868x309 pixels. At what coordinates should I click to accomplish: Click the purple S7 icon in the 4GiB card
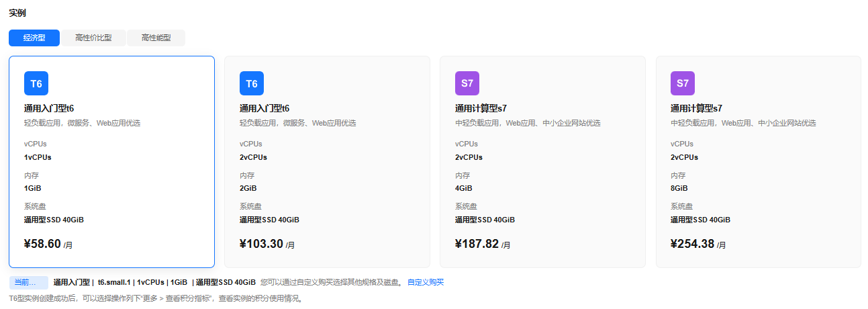coord(467,83)
